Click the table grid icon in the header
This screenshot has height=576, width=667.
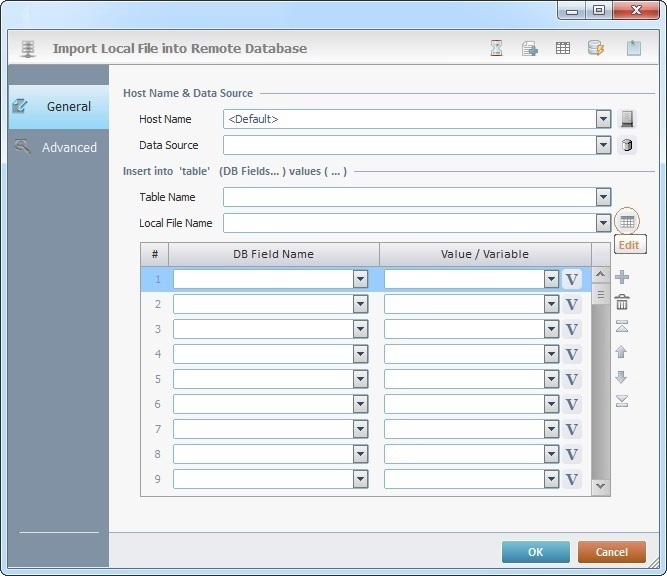click(x=563, y=48)
